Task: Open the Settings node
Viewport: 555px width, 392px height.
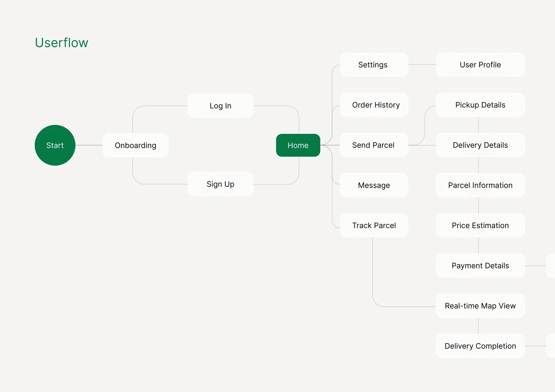Action: (373, 65)
